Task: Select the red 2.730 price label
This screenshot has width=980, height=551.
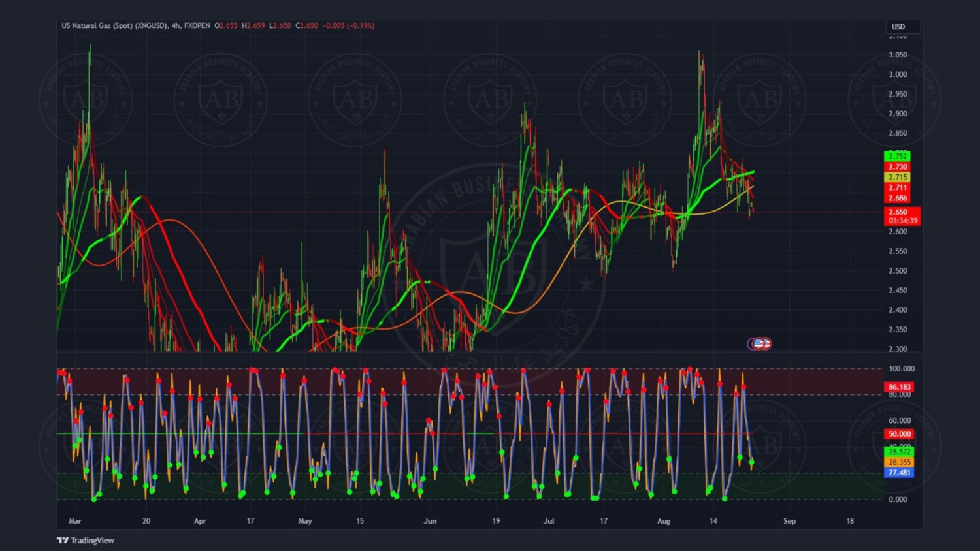Action: click(x=897, y=166)
